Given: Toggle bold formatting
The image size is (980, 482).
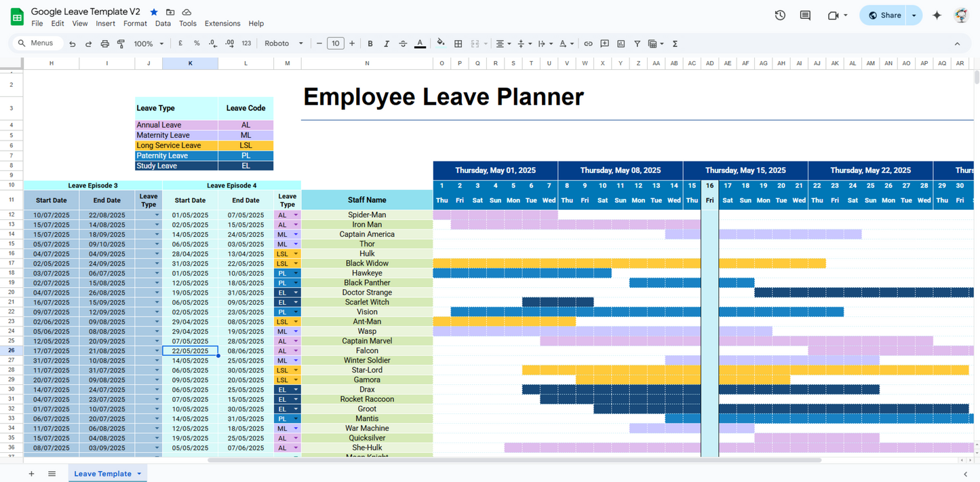Looking at the screenshot, I should (x=370, y=43).
